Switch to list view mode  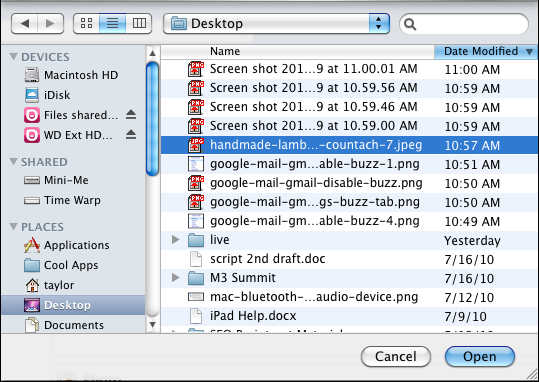[112, 23]
